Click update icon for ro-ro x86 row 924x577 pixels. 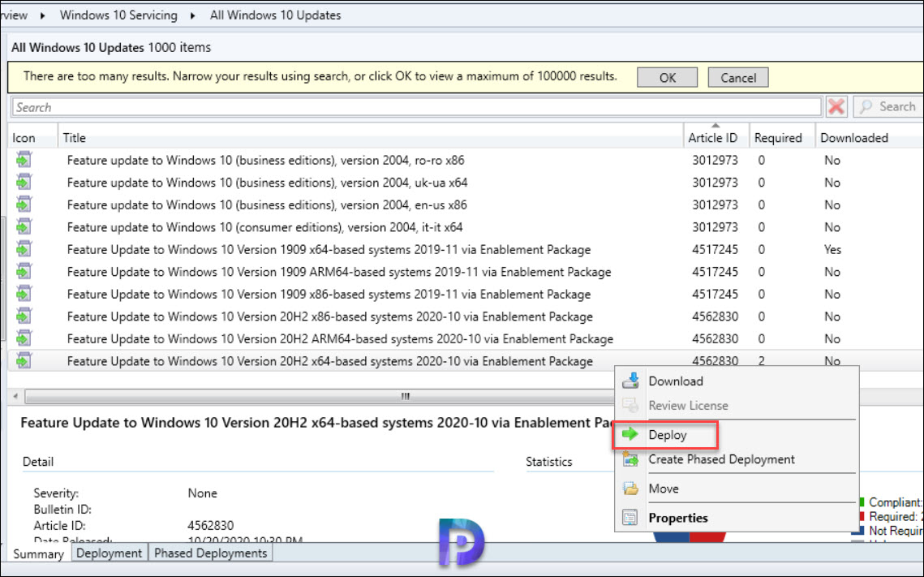pyautogui.click(x=24, y=160)
